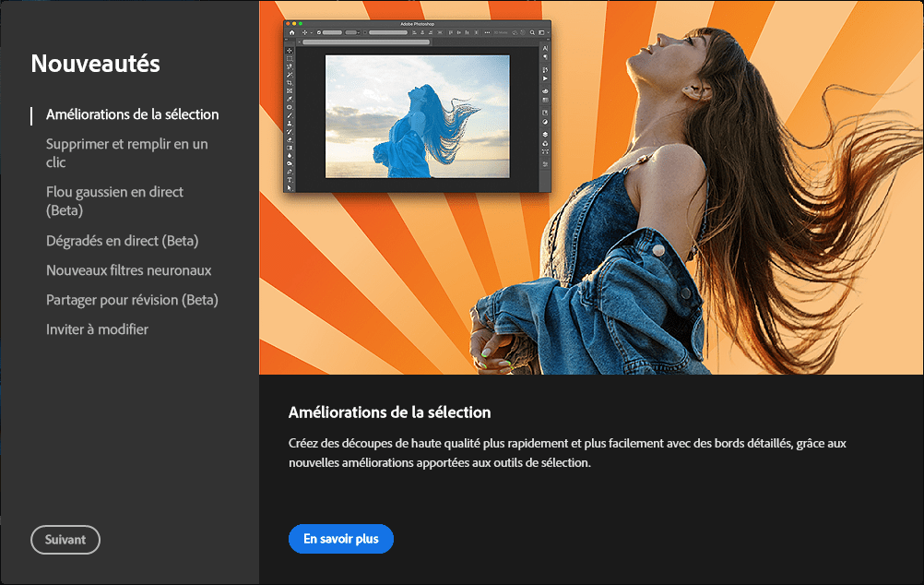The height and width of the screenshot is (585, 924).
Task: Select the Brush tool icon
Action: pyautogui.click(x=290, y=115)
